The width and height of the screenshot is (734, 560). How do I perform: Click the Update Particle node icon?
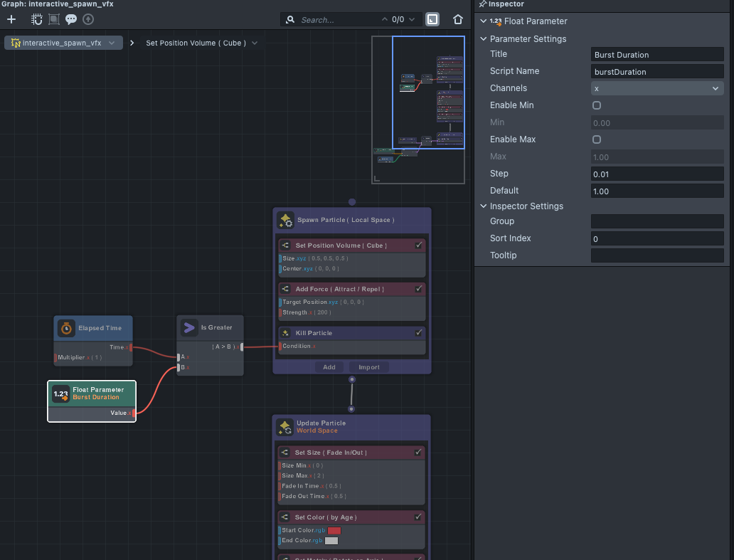[x=285, y=427]
